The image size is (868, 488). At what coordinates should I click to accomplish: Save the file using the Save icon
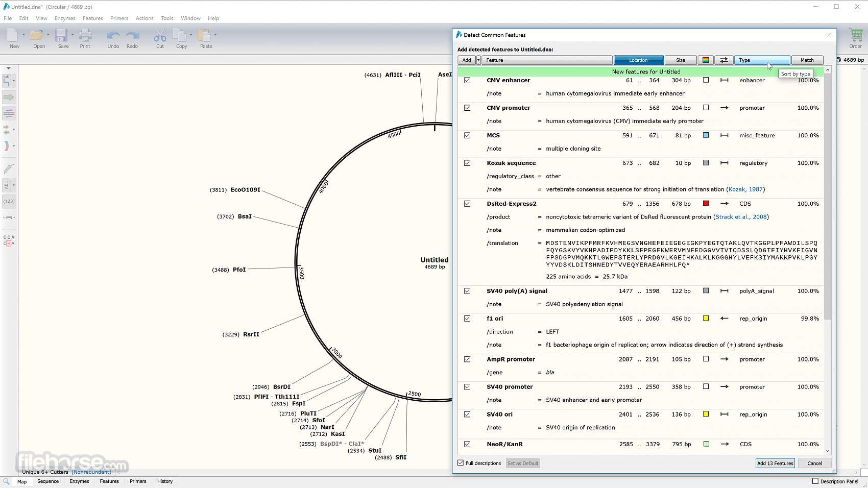coord(62,35)
